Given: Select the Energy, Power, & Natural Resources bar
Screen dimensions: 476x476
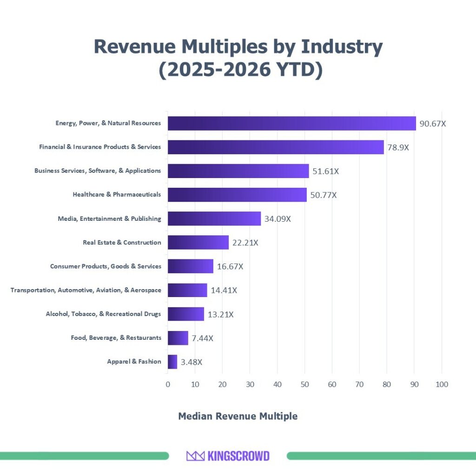Looking at the screenshot, I should pos(292,123).
